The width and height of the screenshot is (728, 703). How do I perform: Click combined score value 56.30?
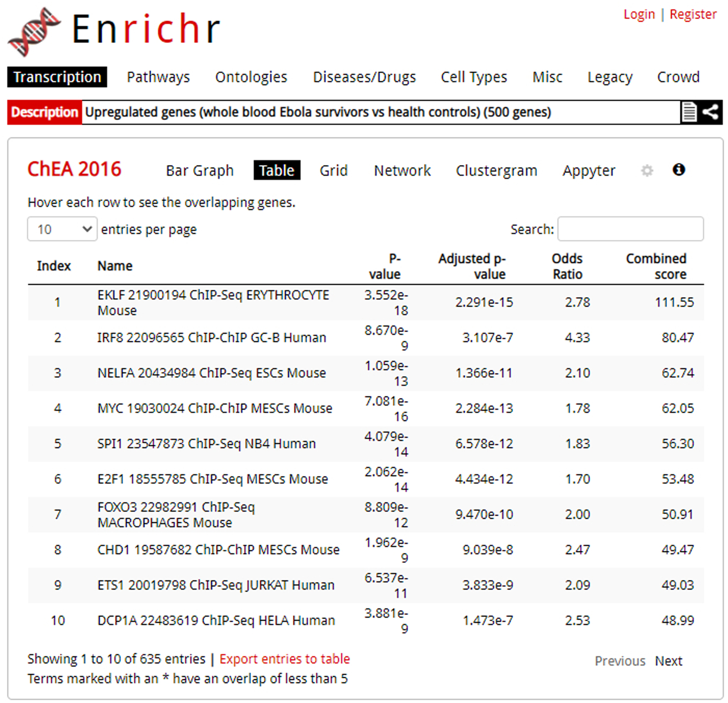678,444
